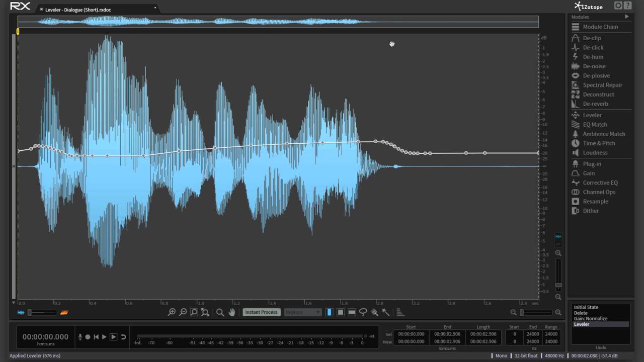This screenshot has width=644, height=362.
Task: Toggle the Instant Process mode
Action: [x=261, y=312]
